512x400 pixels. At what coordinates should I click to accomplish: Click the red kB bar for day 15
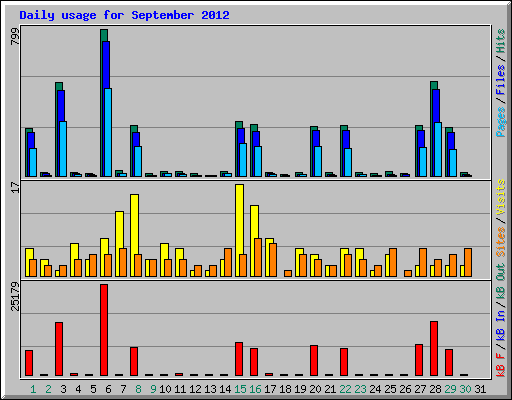tap(239, 359)
